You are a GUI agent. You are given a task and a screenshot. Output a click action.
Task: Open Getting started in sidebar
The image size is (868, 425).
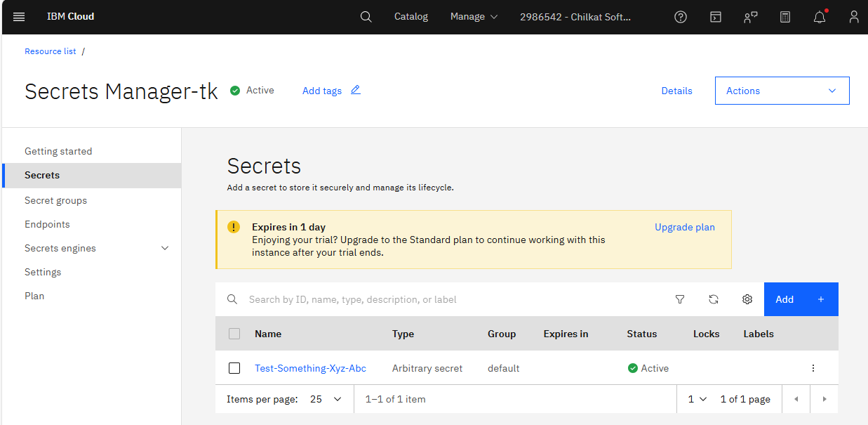tap(58, 151)
